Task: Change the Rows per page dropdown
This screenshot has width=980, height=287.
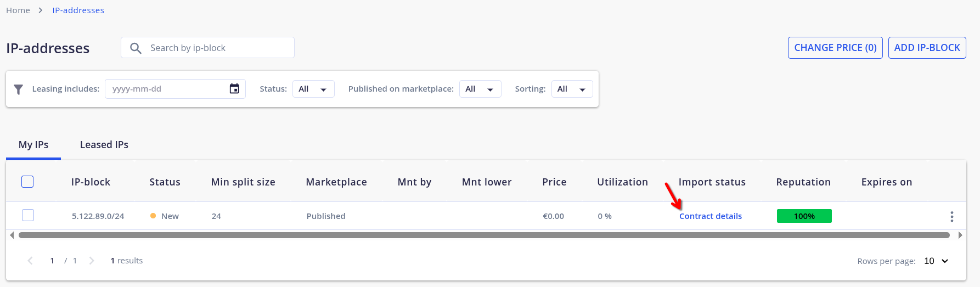Action: click(936, 261)
